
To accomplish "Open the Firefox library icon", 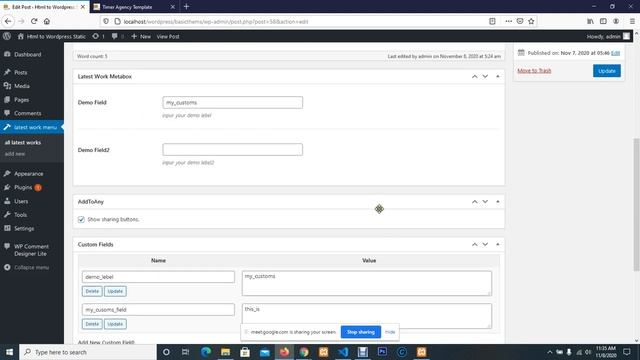I will 590,21.
